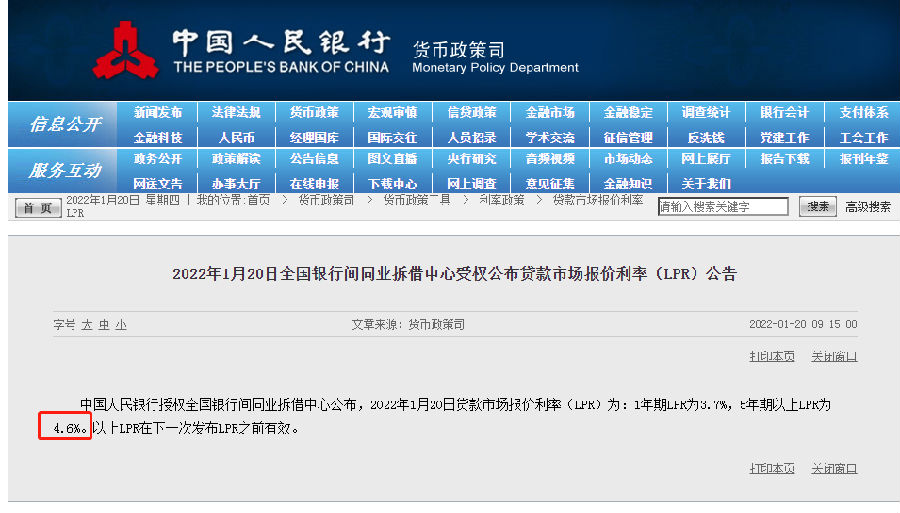Set font size to 大
Viewport: 900px width, 513px height.
87,325
